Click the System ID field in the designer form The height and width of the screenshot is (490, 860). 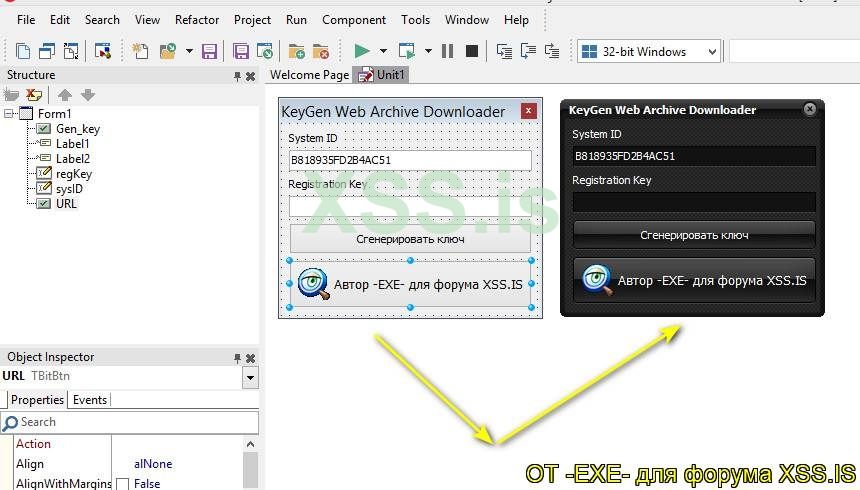410,160
